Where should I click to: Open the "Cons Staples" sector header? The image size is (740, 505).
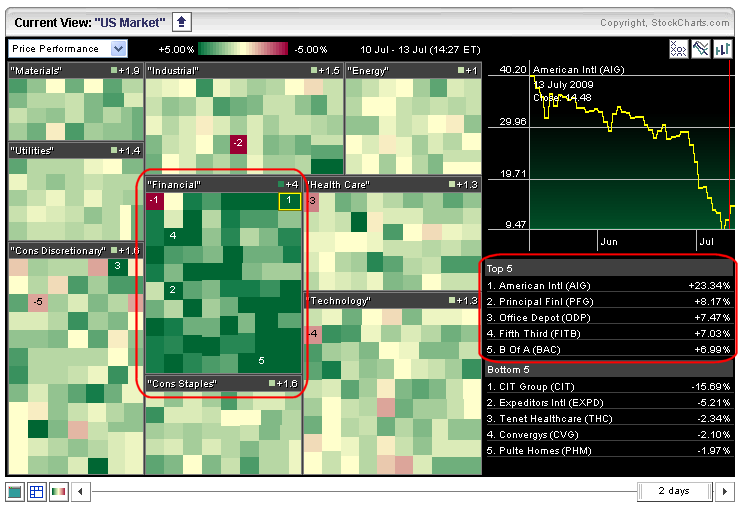pyautogui.click(x=223, y=384)
